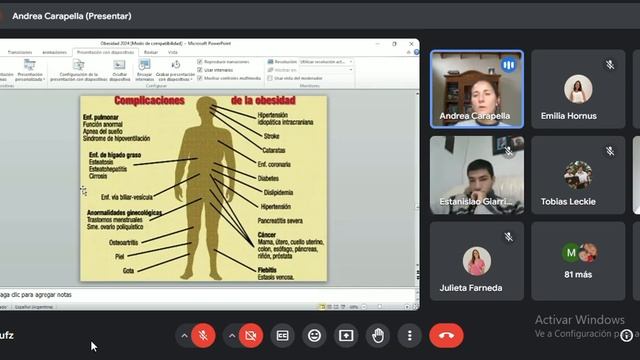
Task: Open the Transiciones ribbon tab
Action: pos(20,52)
